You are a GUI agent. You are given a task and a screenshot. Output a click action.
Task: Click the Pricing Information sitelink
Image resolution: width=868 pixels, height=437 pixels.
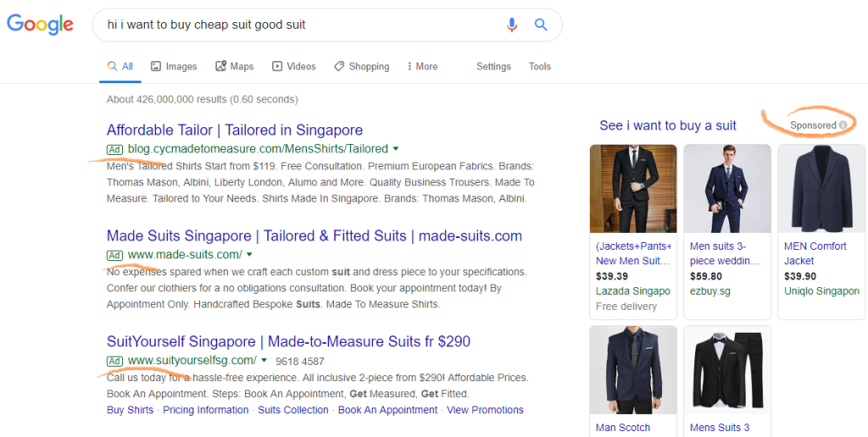[x=206, y=410]
